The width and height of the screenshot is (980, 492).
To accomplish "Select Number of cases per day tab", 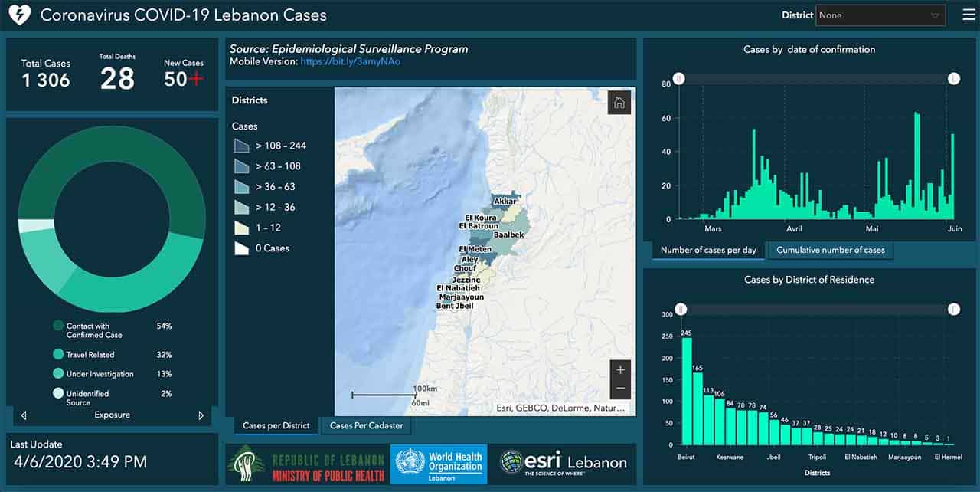I will pyautogui.click(x=708, y=250).
